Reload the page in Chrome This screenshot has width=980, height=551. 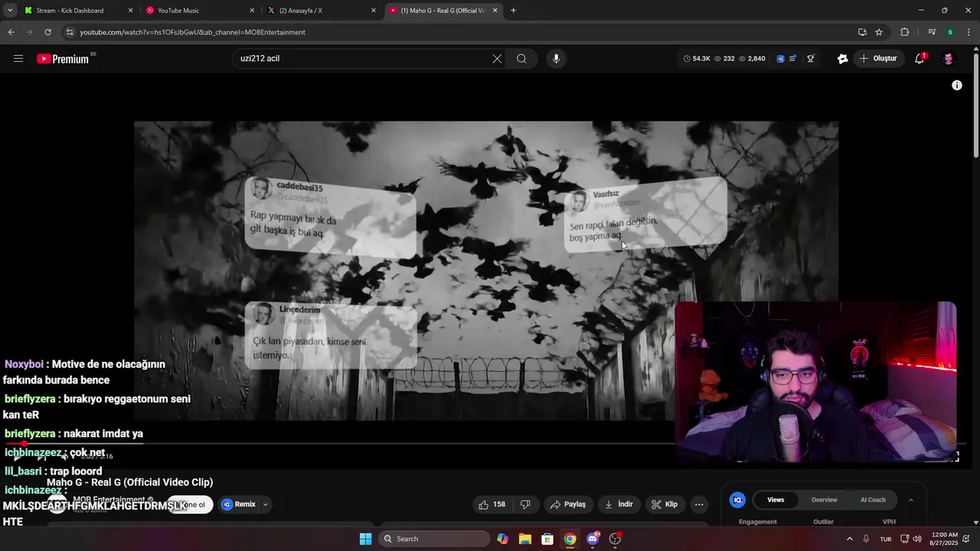(47, 32)
